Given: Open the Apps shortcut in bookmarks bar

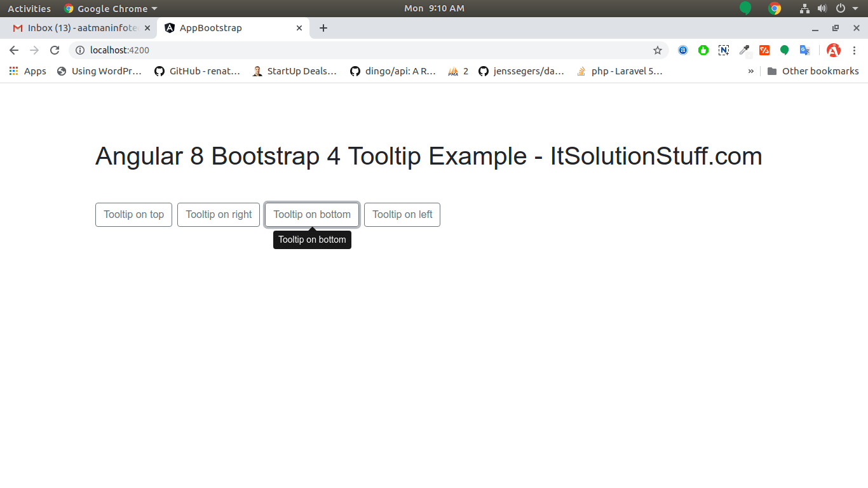Looking at the screenshot, I should click(28, 71).
